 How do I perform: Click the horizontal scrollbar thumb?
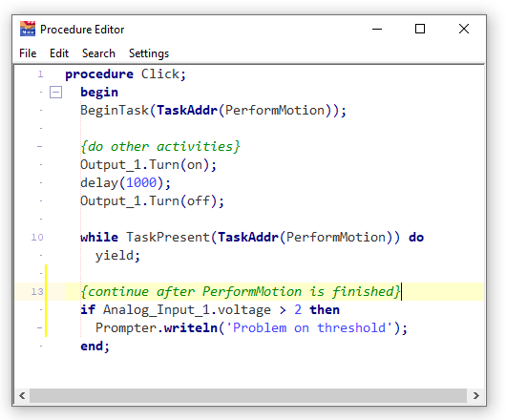tap(248, 395)
